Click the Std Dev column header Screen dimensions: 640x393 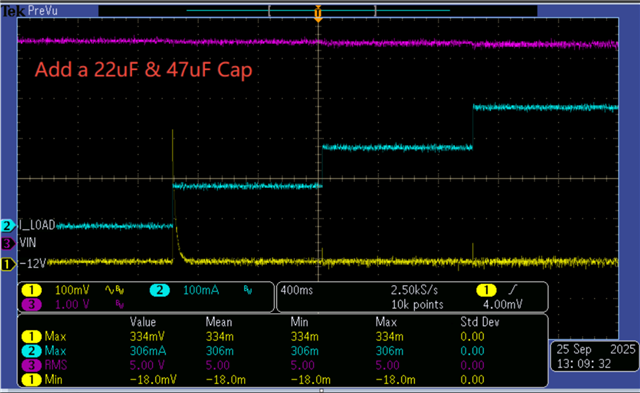click(x=480, y=322)
